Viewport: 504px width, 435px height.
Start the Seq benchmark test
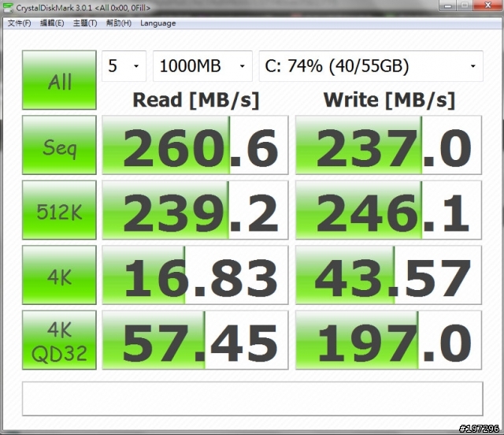(x=59, y=145)
